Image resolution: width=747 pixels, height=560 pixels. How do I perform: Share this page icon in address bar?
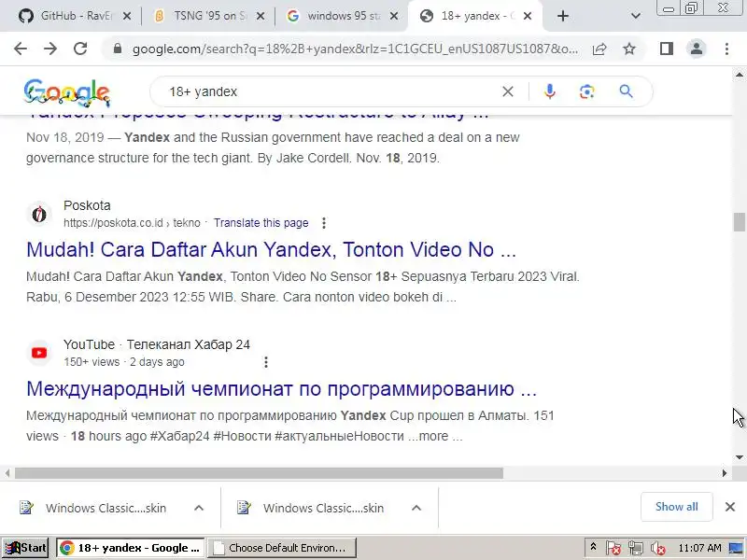coord(599,49)
